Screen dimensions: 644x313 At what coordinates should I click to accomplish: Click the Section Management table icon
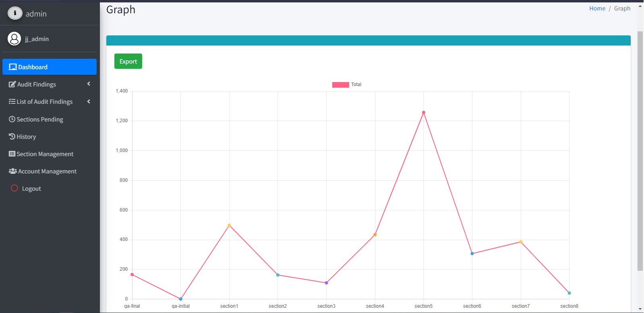(x=12, y=154)
